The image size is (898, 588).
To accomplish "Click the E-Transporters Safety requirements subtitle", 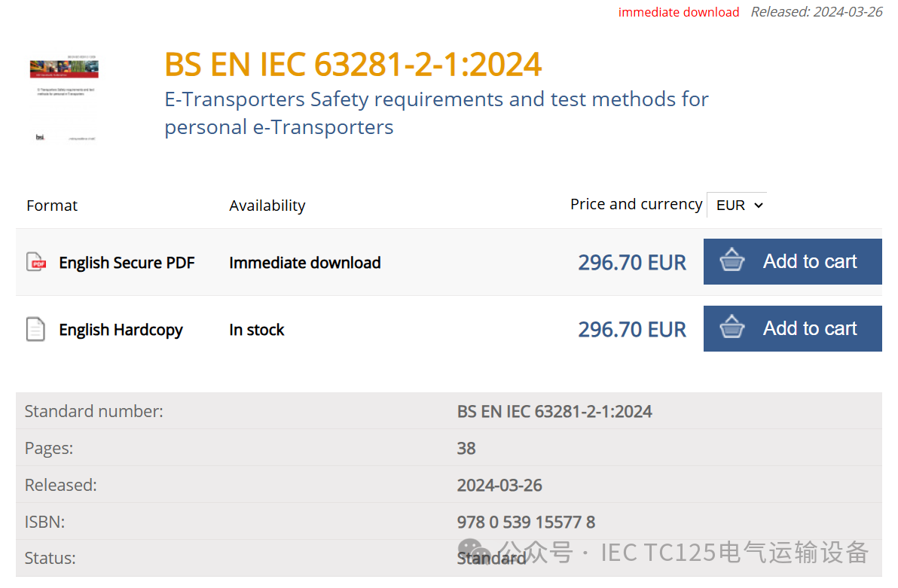I will [436, 113].
